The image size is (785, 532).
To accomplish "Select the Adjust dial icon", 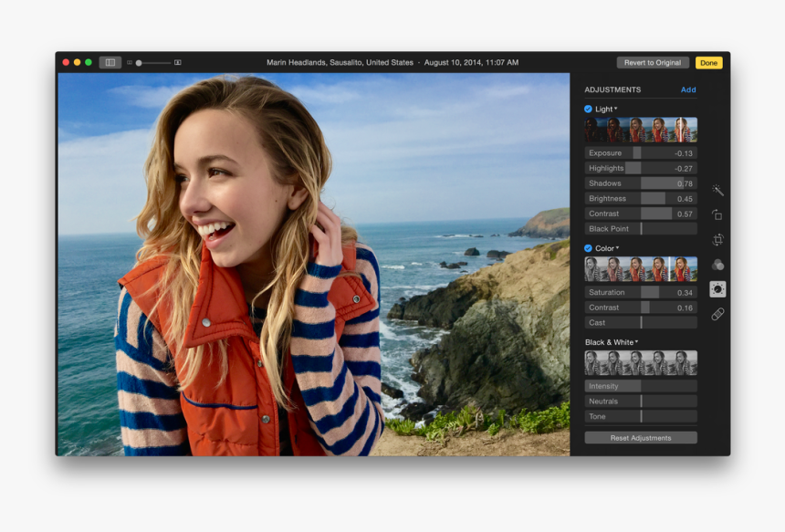I will (x=717, y=289).
